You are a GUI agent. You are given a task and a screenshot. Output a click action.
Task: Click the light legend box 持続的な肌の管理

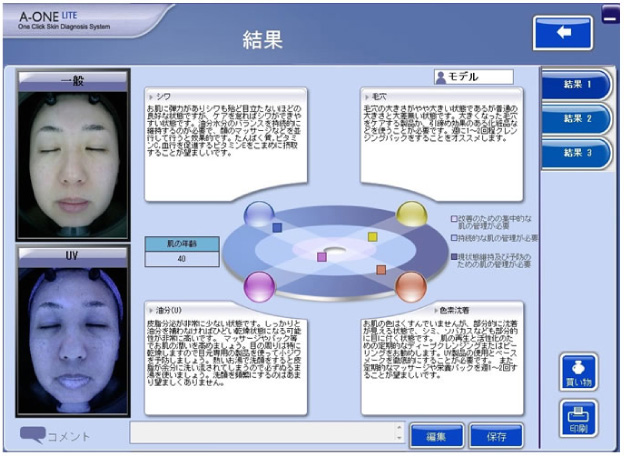454,238
